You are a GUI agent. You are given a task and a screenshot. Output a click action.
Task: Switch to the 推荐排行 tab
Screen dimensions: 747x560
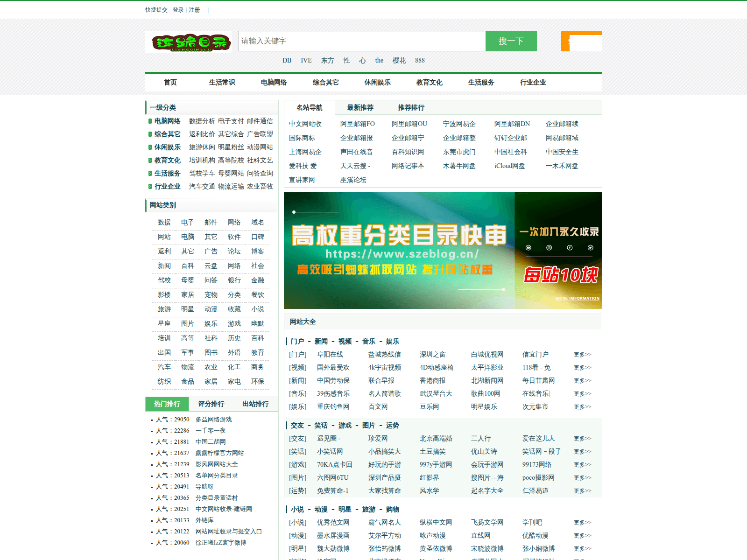[x=411, y=108]
